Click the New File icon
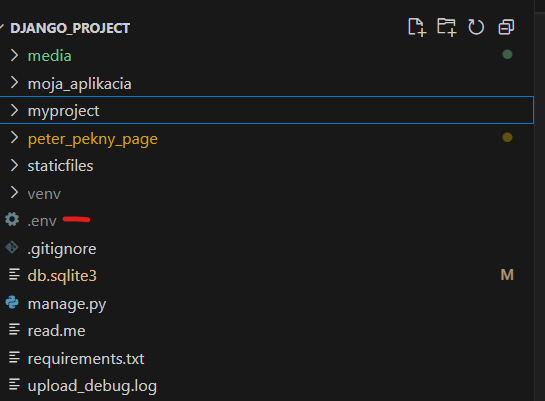 pyautogui.click(x=417, y=27)
